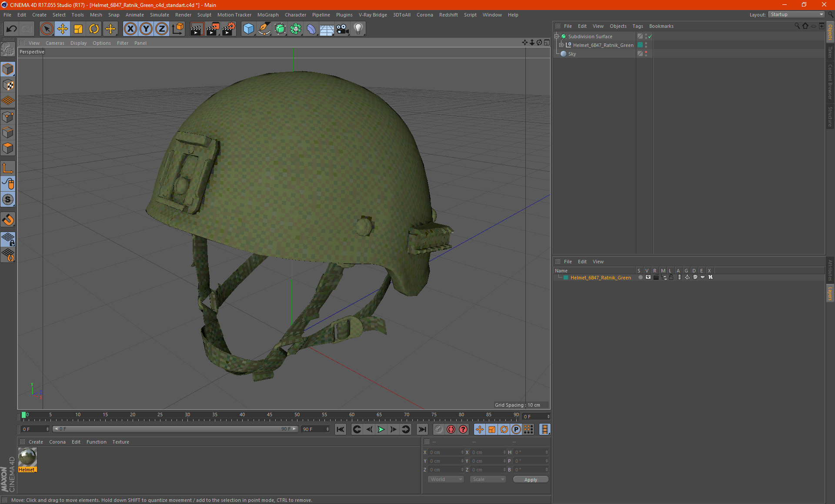Activate the Scale tool in top toolbar

(x=78, y=29)
